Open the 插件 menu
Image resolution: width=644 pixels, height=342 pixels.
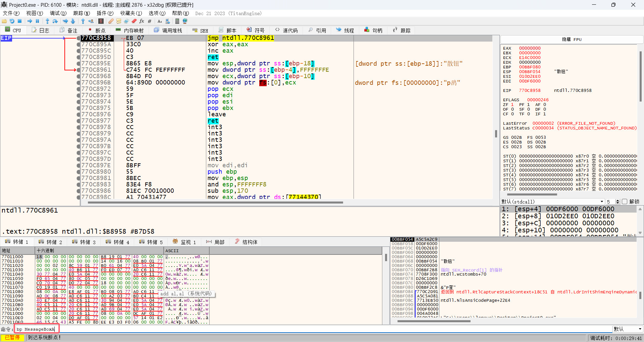click(x=105, y=13)
